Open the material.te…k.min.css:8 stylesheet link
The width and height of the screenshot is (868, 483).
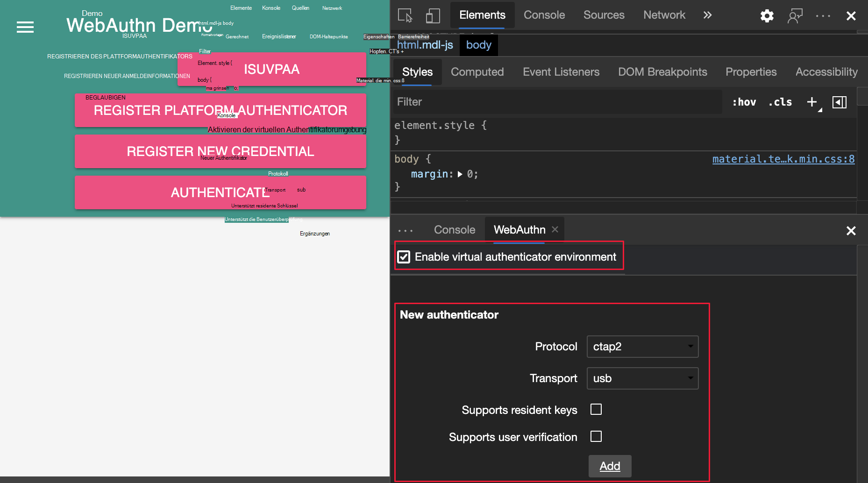783,159
